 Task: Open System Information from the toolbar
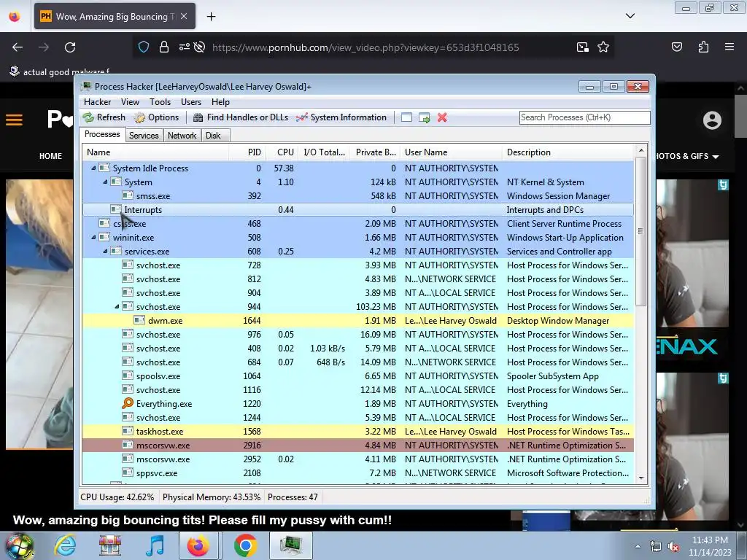[x=341, y=117]
